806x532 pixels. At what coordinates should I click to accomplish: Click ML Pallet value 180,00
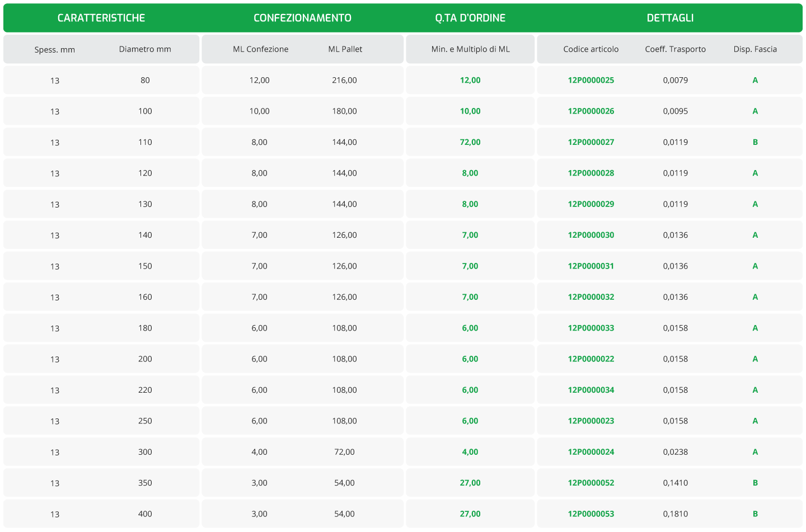point(344,111)
